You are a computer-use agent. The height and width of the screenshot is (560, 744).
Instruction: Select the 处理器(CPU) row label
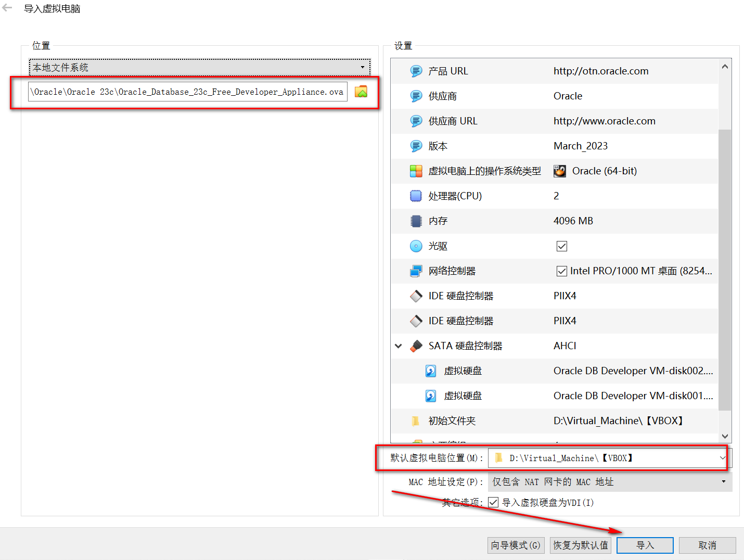455,196
